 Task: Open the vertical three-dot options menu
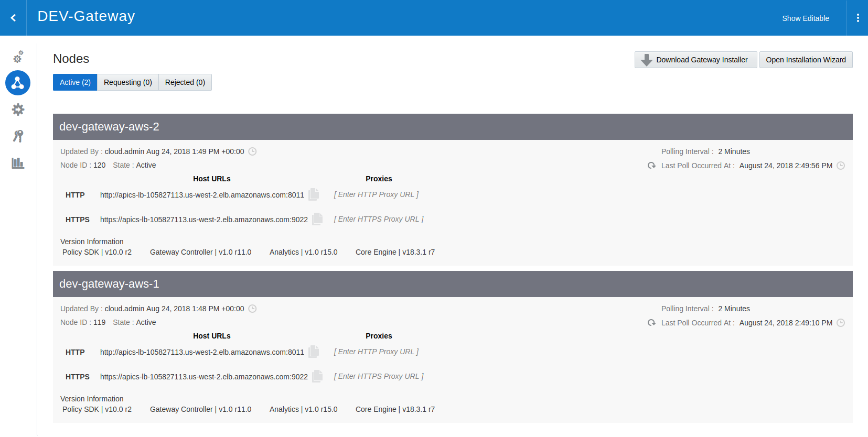point(858,18)
